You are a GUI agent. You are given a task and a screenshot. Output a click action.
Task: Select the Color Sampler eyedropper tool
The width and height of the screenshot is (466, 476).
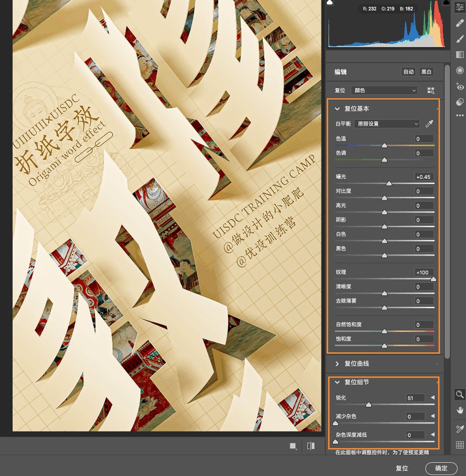click(x=459, y=428)
